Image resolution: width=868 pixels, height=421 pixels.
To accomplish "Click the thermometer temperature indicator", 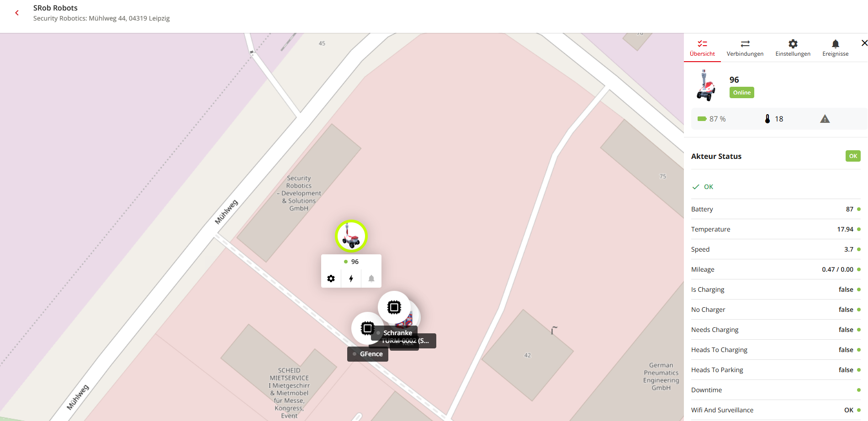I will pos(774,119).
